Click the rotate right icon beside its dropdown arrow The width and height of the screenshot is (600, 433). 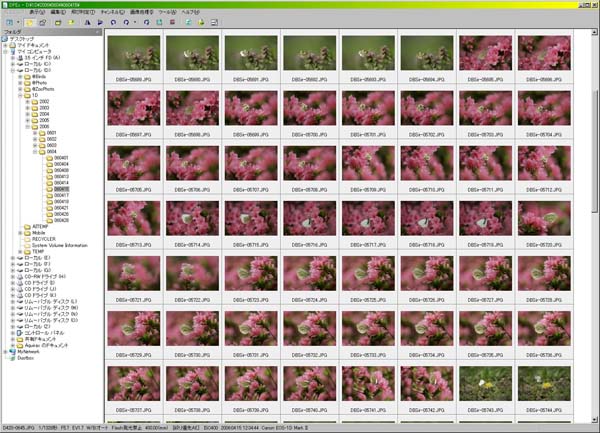[x=126, y=23]
